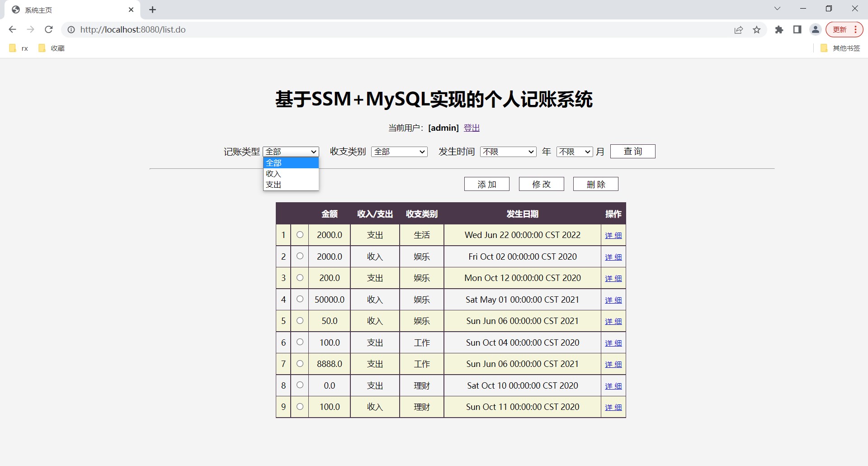Open the month dropdown
The width and height of the screenshot is (868, 466).
click(575, 152)
